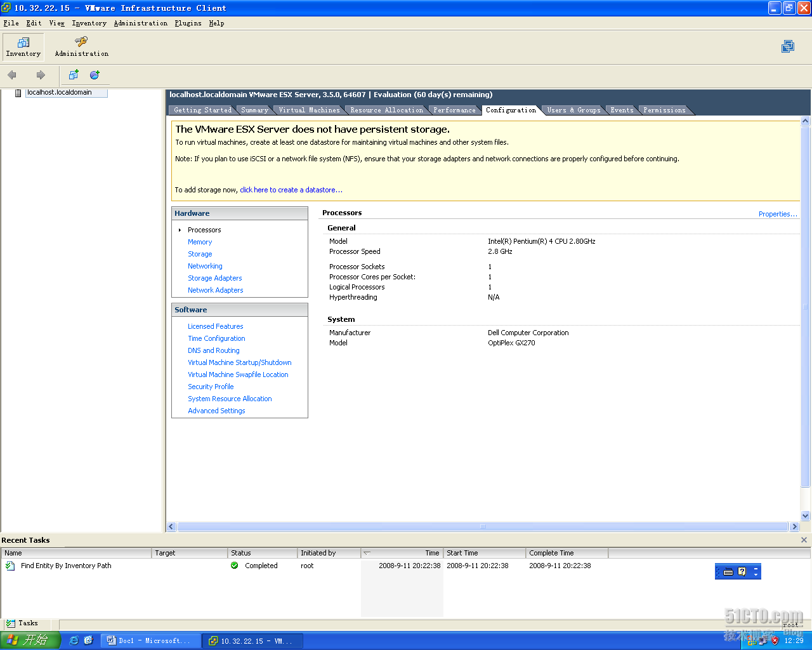Launch Internet Explorer from quick launch
The height and width of the screenshot is (650, 812).
coord(74,640)
